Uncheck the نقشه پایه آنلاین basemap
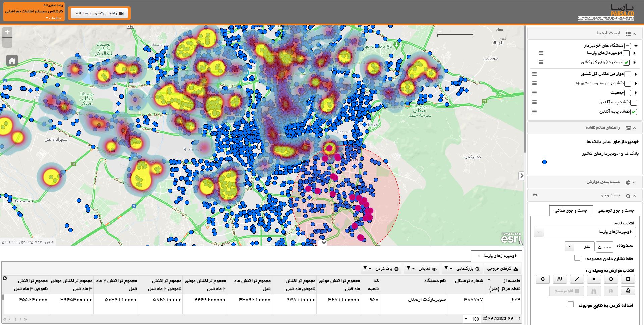 click(x=634, y=112)
